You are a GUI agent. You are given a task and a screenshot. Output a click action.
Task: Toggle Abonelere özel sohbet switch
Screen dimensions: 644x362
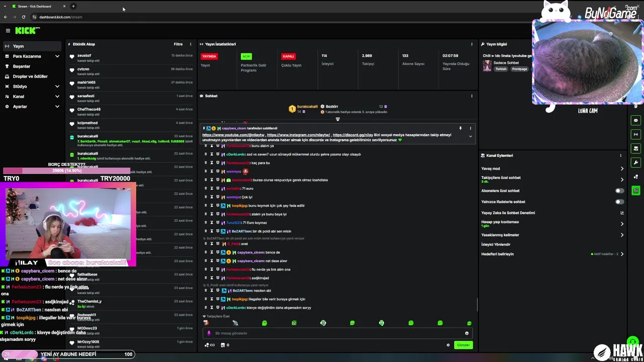tap(620, 191)
